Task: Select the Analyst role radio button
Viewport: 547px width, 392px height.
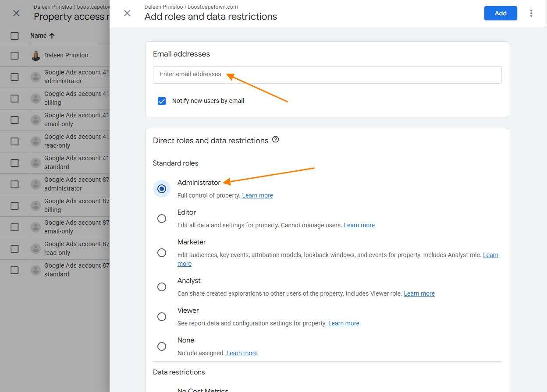Action: click(162, 287)
